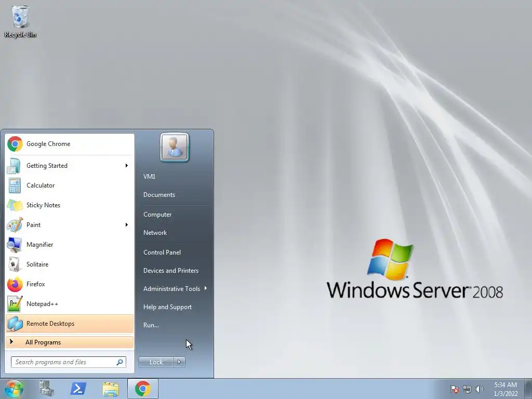Open Windows Explorer from the taskbar

(x=111, y=389)
